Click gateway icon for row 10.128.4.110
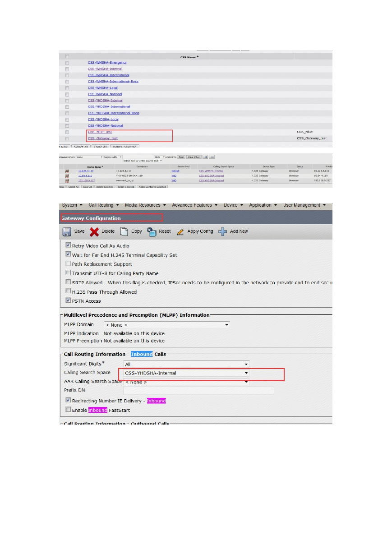The height and width of the screenshot is (554, 392). click(67, 171)
